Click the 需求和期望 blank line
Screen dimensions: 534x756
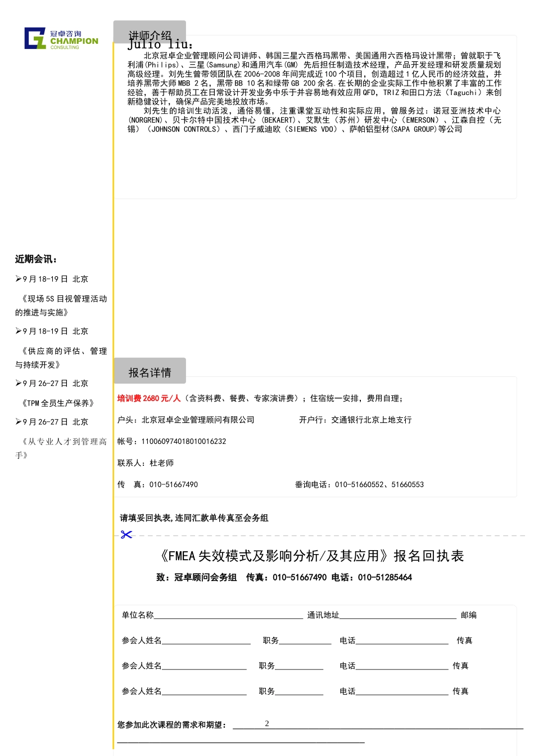pos(378,724)
